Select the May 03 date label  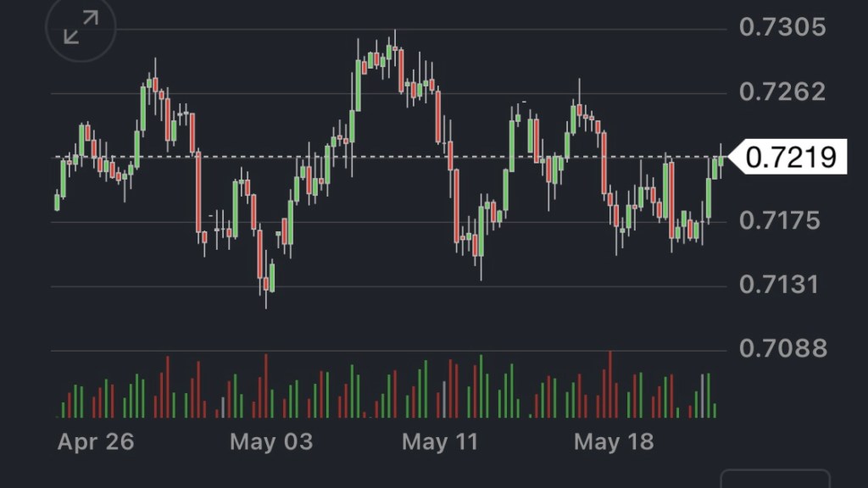[271, 441]
